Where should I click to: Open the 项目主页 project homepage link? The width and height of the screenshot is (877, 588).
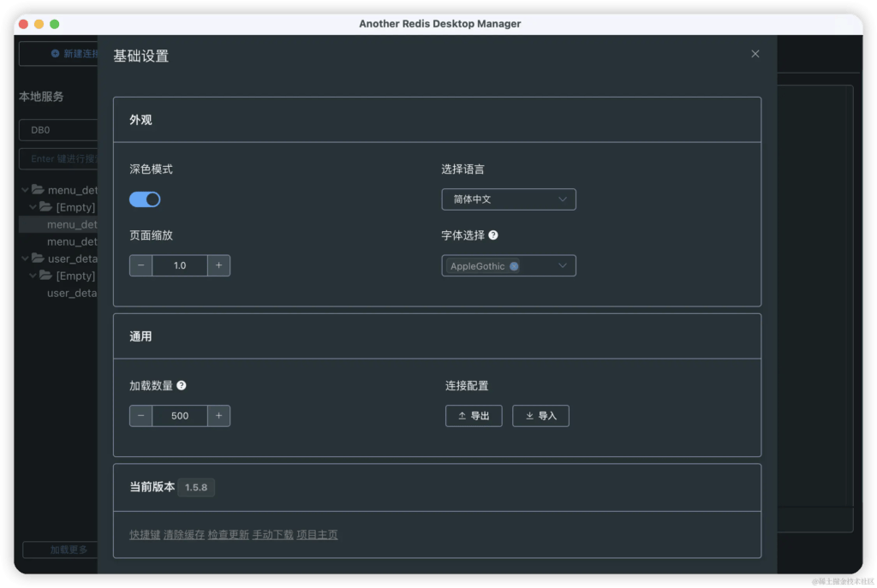pyautogui.click(x=317, y=535)
